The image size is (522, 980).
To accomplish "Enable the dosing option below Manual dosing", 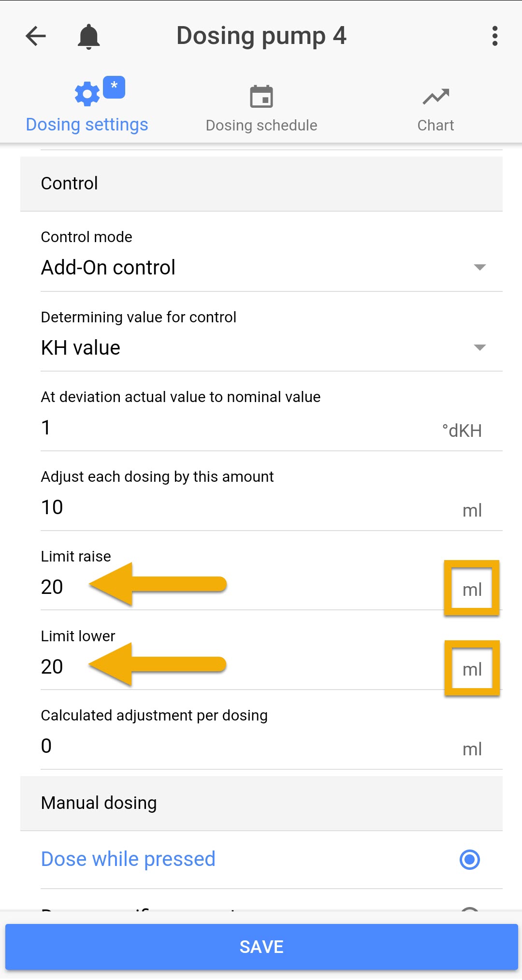I will 469,859.
